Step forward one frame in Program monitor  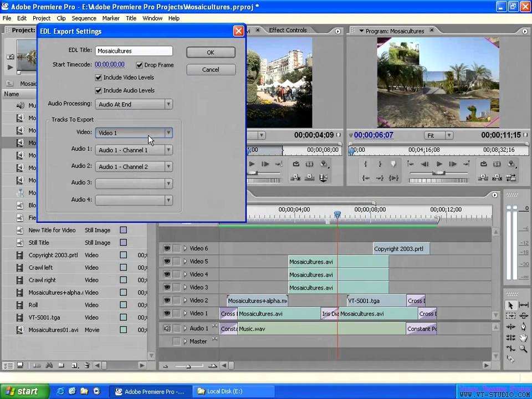453,164
